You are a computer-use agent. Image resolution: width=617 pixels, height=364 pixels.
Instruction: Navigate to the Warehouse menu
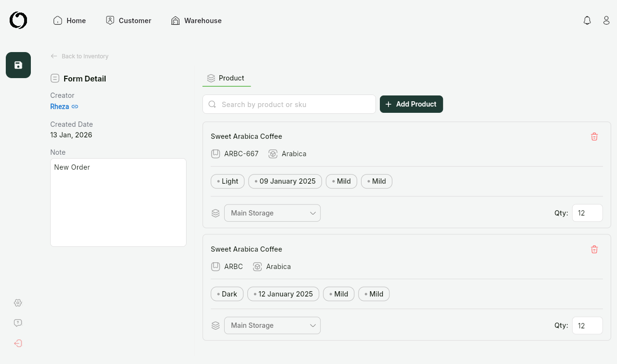[197, 21]
